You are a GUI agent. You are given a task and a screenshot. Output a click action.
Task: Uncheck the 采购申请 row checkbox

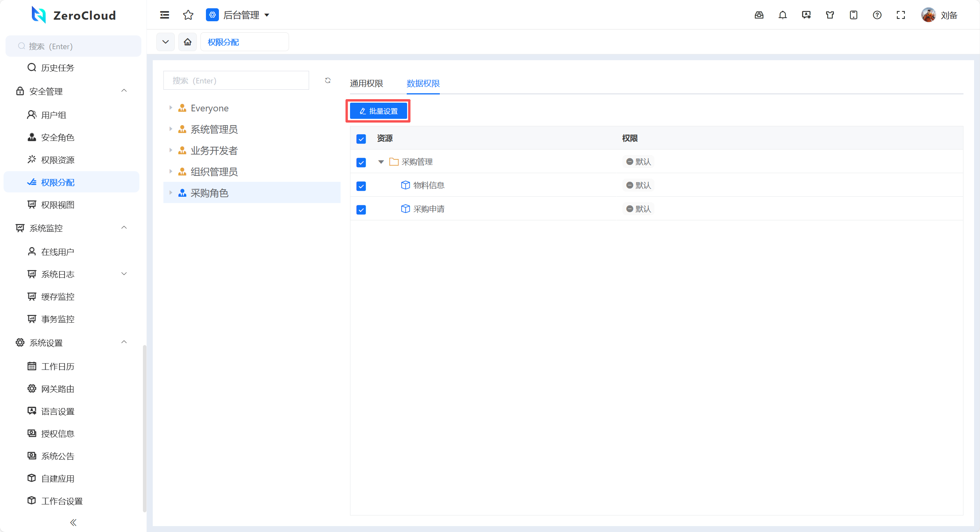click(x=361, y=209)
